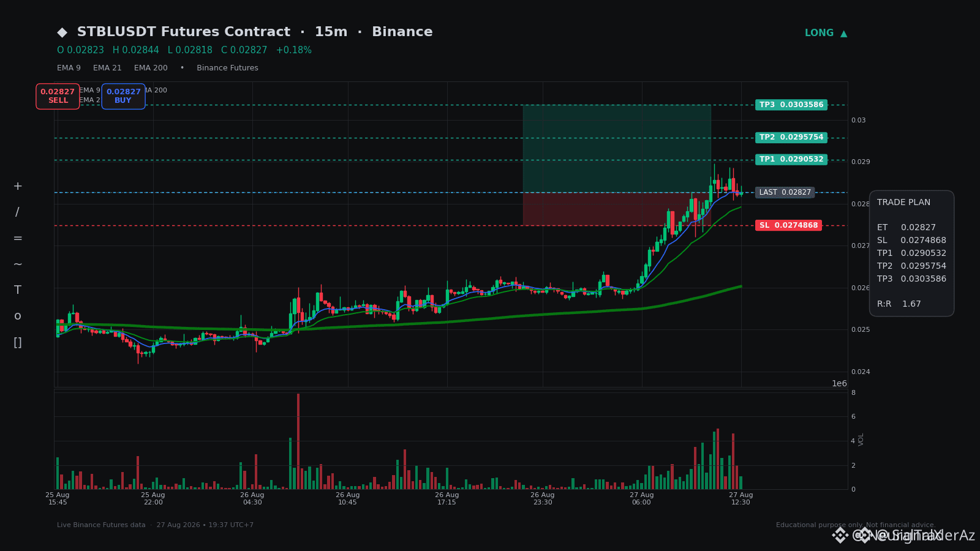The height and width of the screenshot is (551, 980).
Task: Click the diamond icon beside STBLUSDT title
Action: [x=62, y=32]
